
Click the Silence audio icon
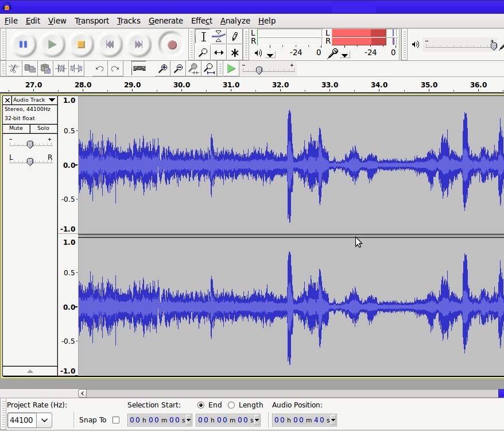pos(76,68)
